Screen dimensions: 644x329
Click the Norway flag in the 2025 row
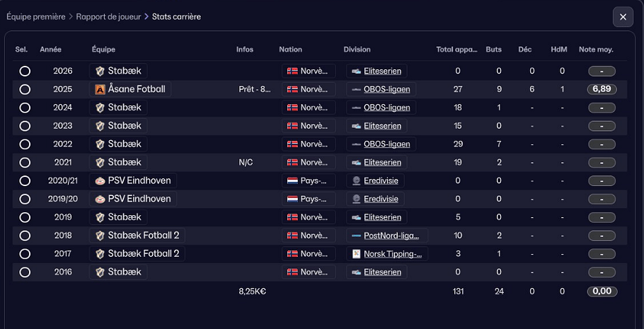[291, 89]
